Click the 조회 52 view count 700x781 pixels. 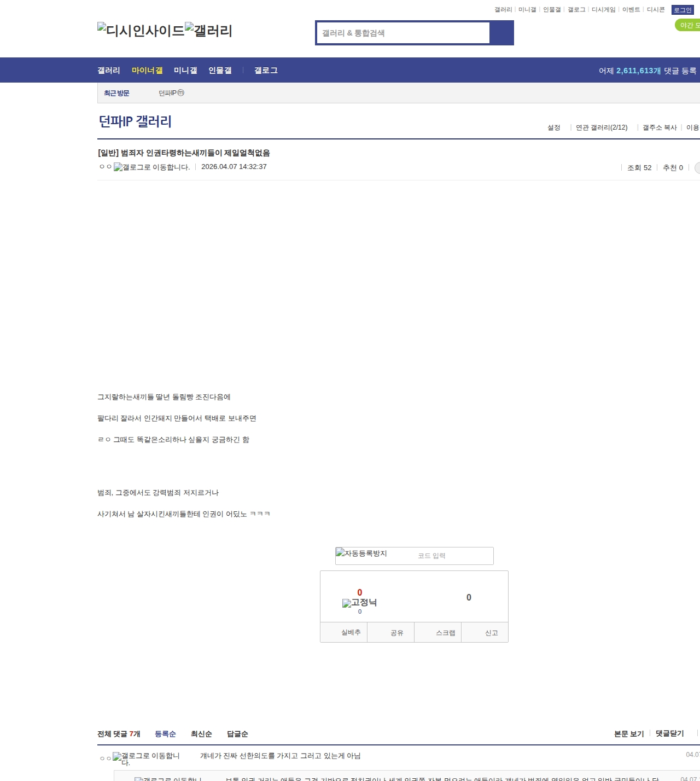[639, 168]
